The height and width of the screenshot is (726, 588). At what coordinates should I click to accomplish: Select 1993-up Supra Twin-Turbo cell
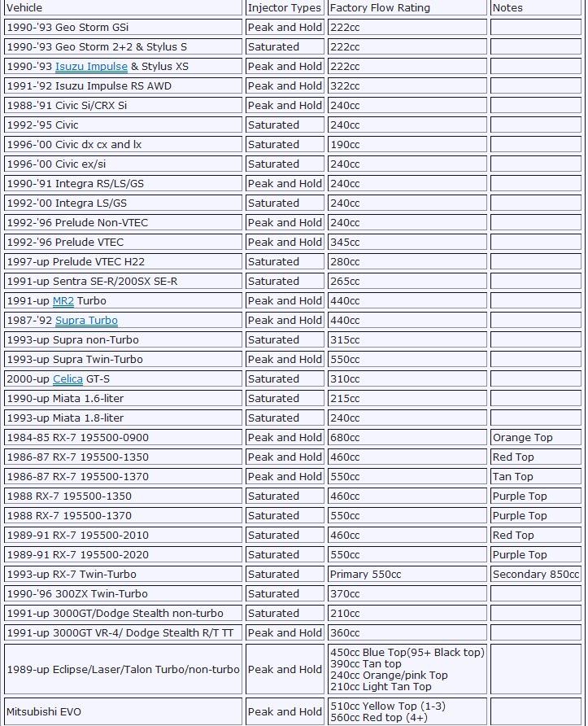point(123,359)
